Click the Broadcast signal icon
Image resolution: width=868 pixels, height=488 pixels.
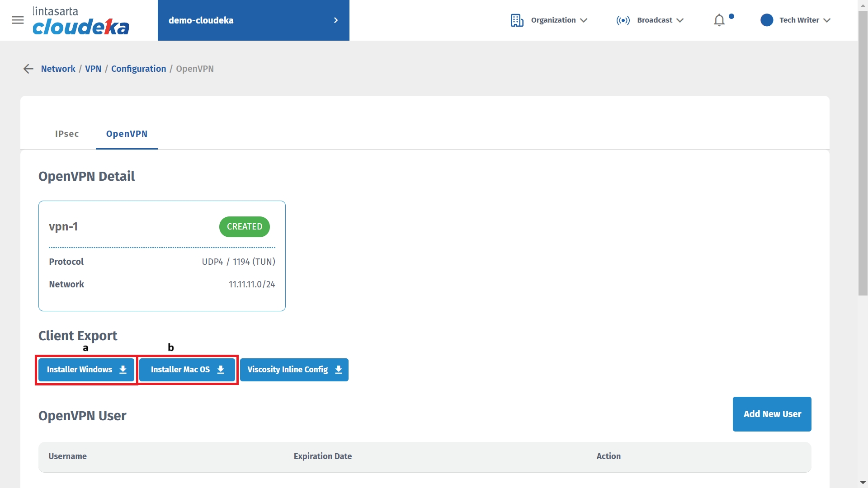pos(623,20)
